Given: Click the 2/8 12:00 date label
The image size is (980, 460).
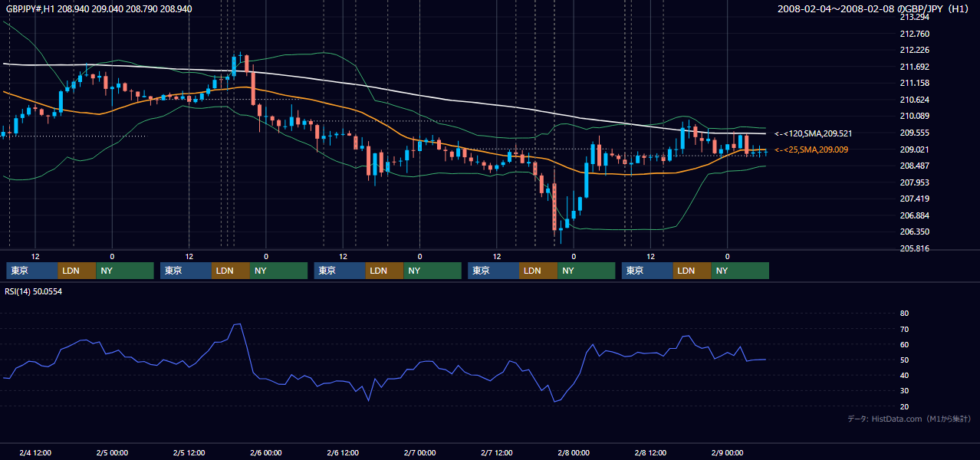Looking at the screenshot, I should click(x=650, y=452).
